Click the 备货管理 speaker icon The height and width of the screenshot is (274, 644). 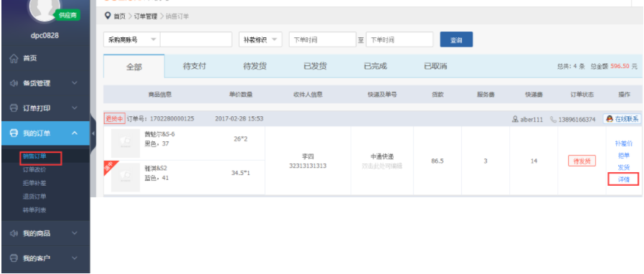(14, 83)
